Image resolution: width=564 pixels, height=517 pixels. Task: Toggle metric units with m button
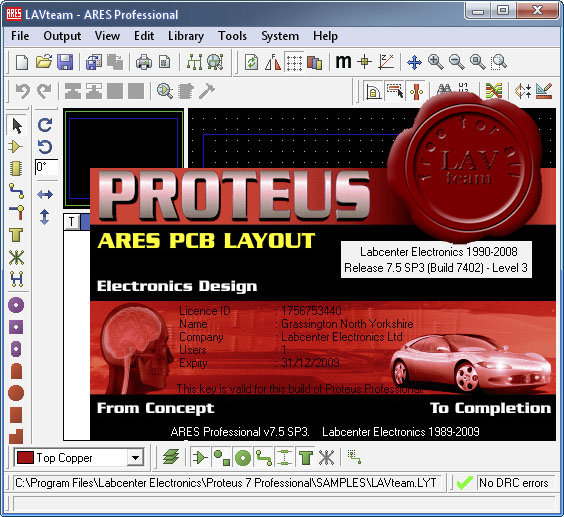(343, 62)
